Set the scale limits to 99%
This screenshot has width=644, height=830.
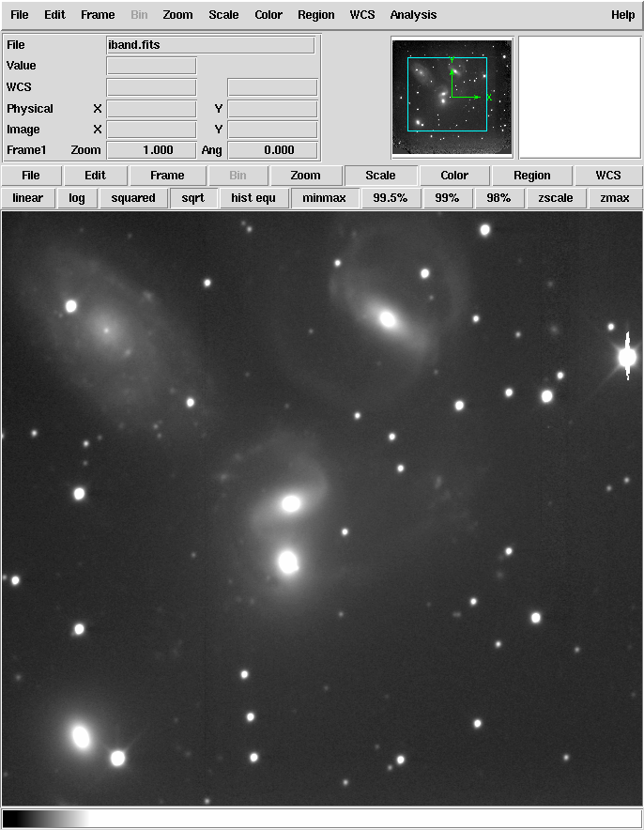coord(447,198)
